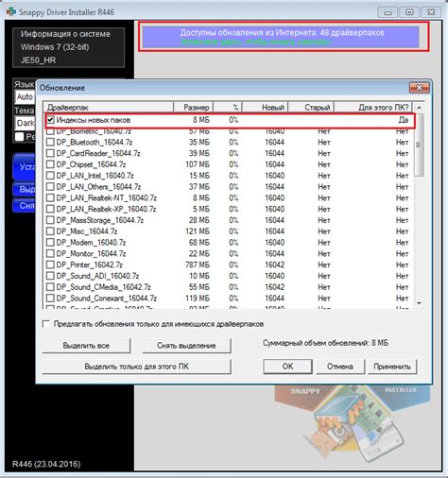Close the Обновление dialog

[419, 88]
